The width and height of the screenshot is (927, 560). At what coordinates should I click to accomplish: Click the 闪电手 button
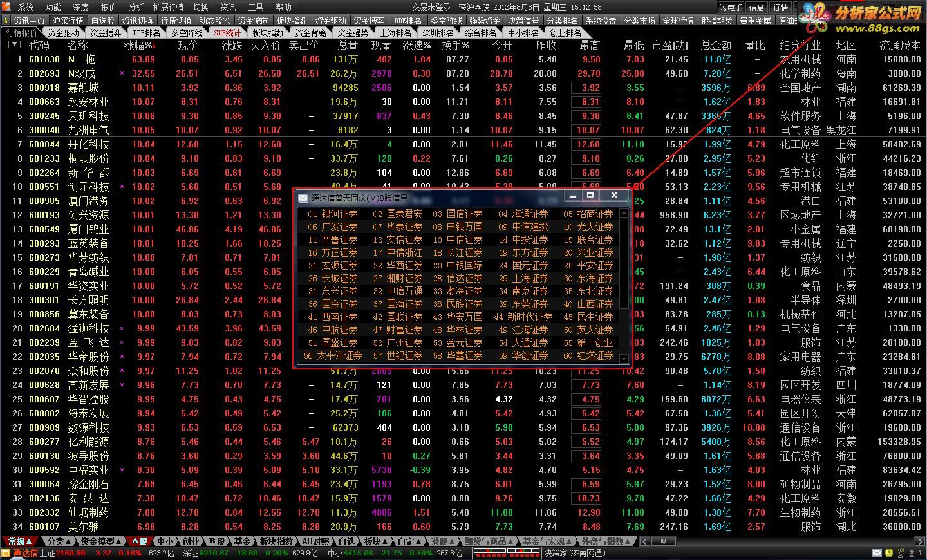(x=731, y=7)
